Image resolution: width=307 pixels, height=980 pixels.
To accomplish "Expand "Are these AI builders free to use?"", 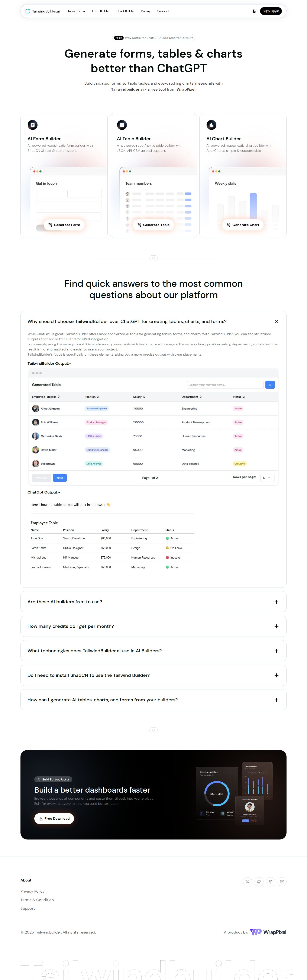I will click(153, 601).
